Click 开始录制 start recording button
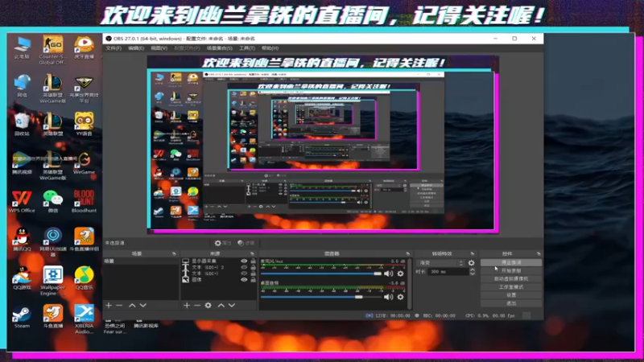 [x=511, y=270]
